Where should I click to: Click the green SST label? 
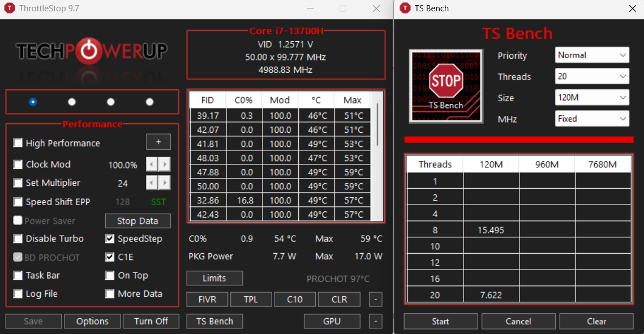pos(158,202)
